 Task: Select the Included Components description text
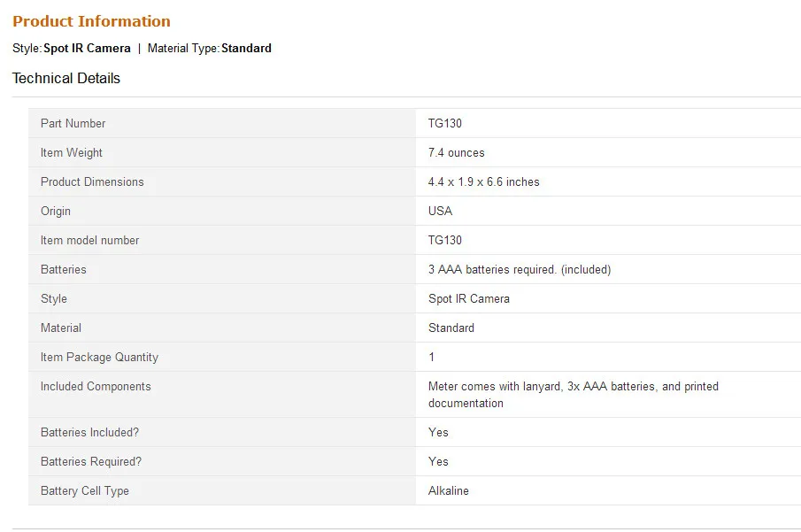[x=574, y=395]
